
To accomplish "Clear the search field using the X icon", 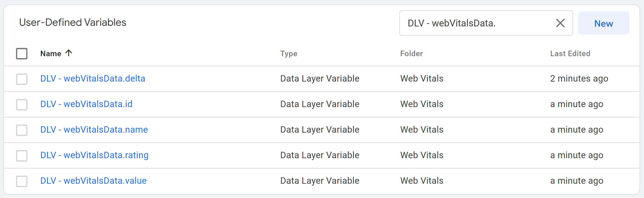I will (561, 23).
